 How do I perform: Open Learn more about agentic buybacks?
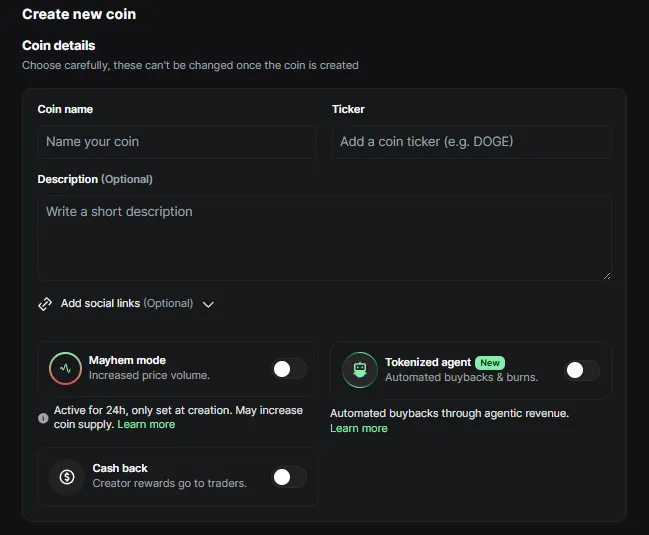tap(359, 428)
